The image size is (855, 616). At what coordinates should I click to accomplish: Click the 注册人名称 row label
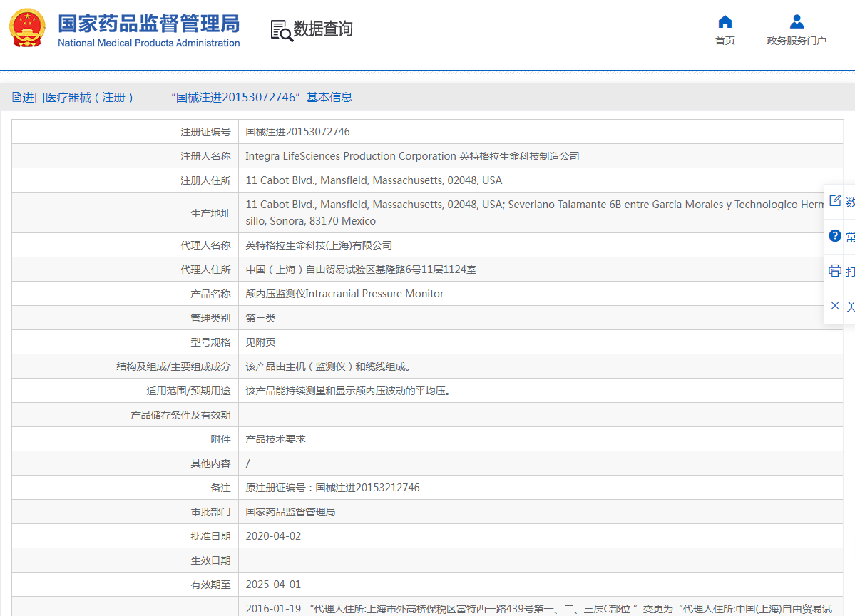pyautogui.click(x=205, y=156)
